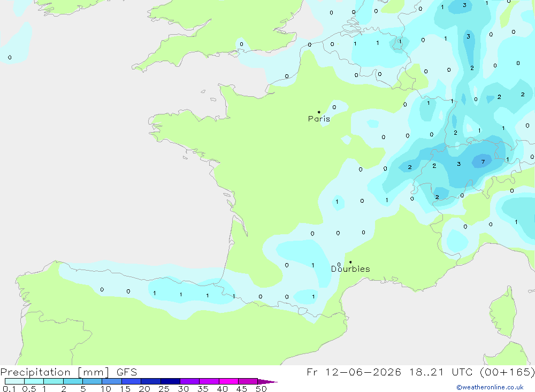Pick the 1–2 mm legend swatch
Image resolution: width=535 pixels, height=392 pixels.
(x=53, y=381)
